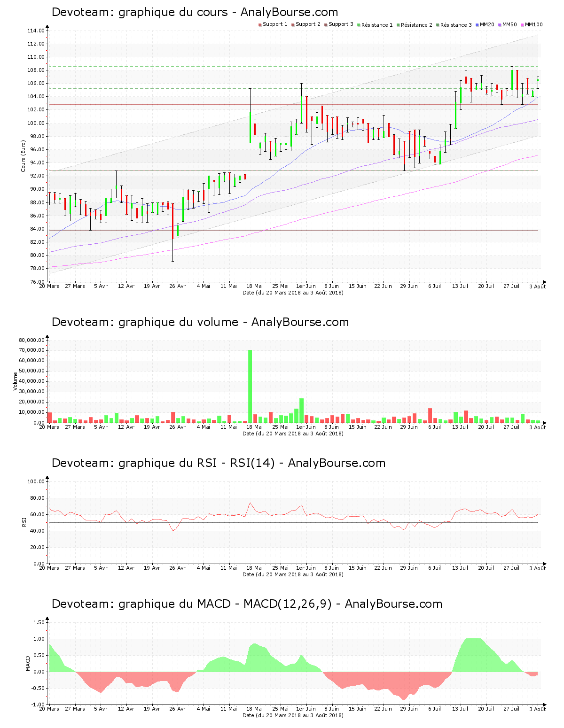
Task: Click the 'Cours (Euro)' vertical axis label
Action: point(23,156)
